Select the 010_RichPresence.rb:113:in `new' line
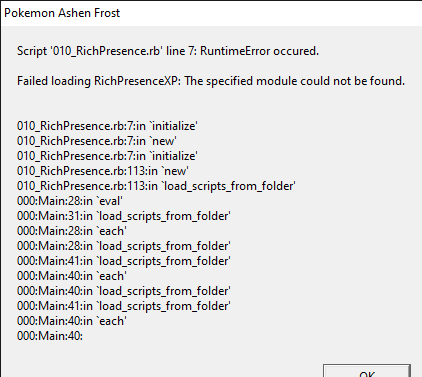Screen dimensions: 422x377 click(103, 171)
